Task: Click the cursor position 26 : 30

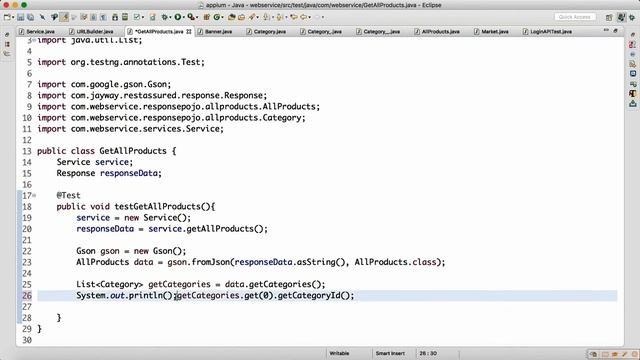Action: point(428,353)
